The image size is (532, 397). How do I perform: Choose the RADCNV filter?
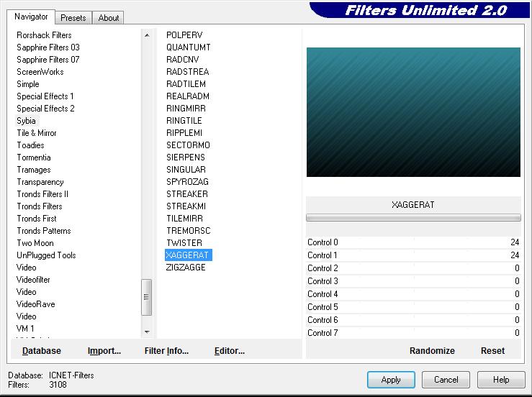tap(183, 59)
